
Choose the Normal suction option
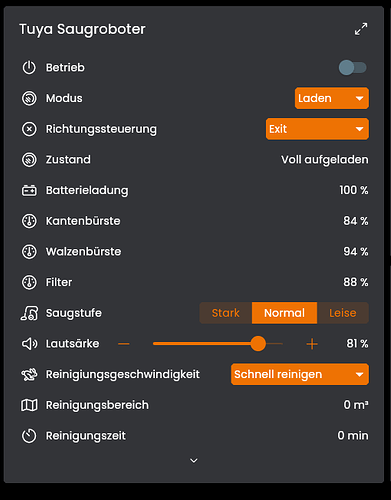284,313
